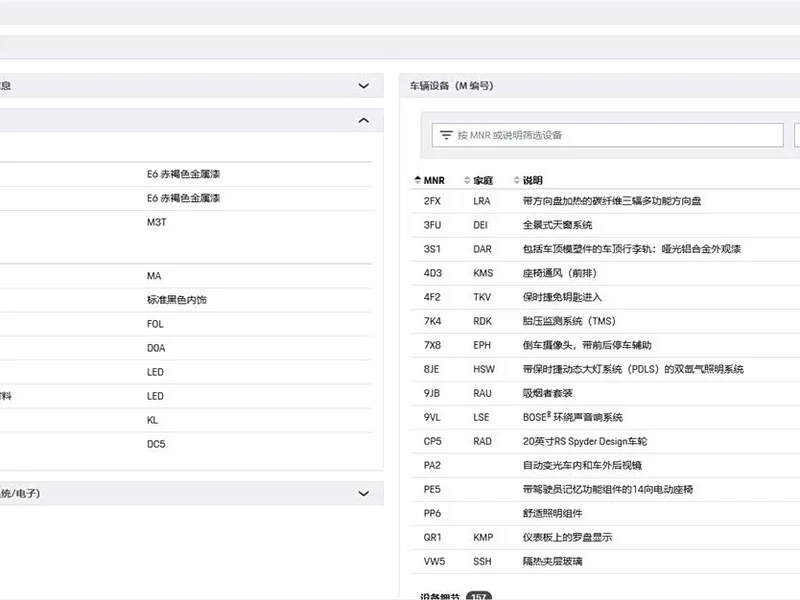Expand the 统/电子 section chevron

363,493
